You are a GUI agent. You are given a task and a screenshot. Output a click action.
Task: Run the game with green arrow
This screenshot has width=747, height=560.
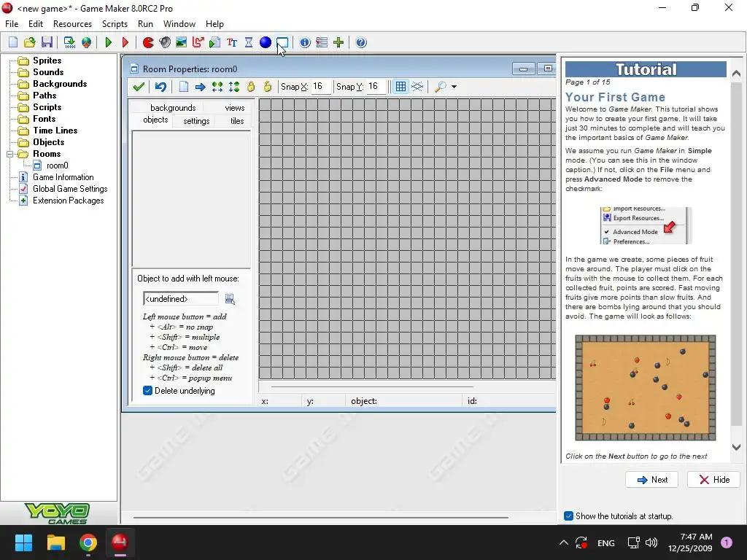[109, 42]
